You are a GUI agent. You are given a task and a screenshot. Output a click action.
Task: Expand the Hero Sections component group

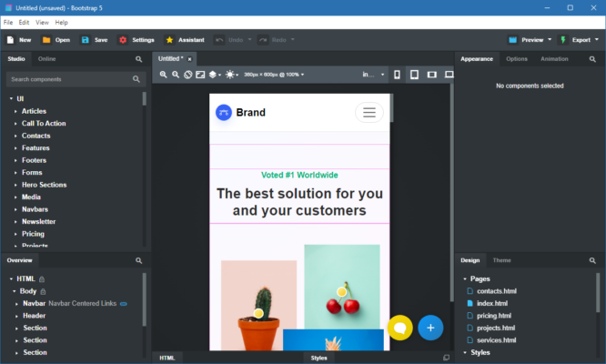tap(15, 185)
